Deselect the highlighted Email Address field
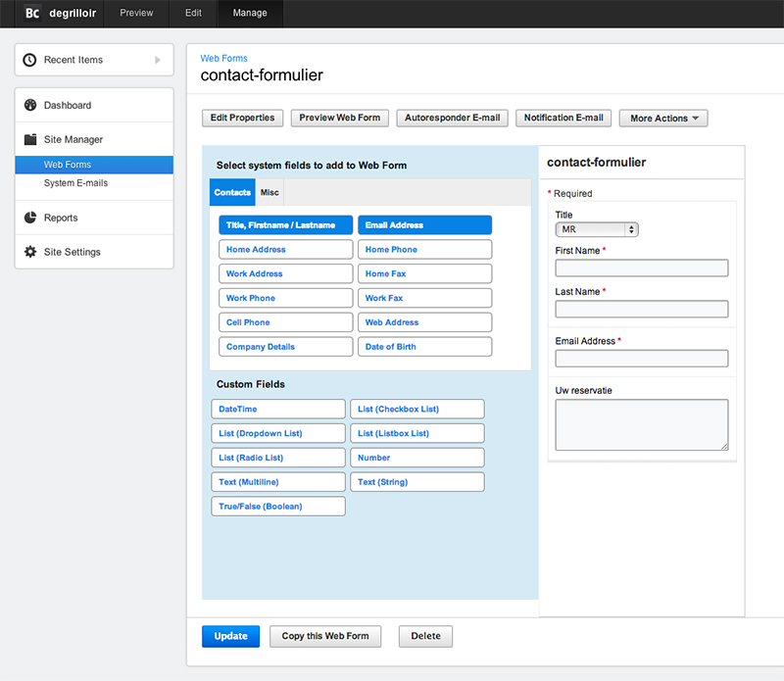Viewport: 784px width, 681px height. click(424, 224)
